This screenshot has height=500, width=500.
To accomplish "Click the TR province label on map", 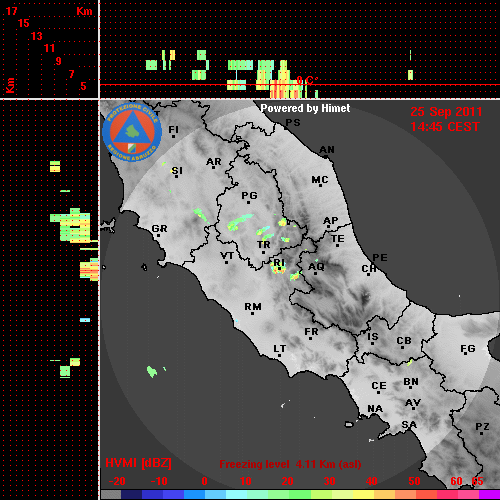I will pos(264,245).
